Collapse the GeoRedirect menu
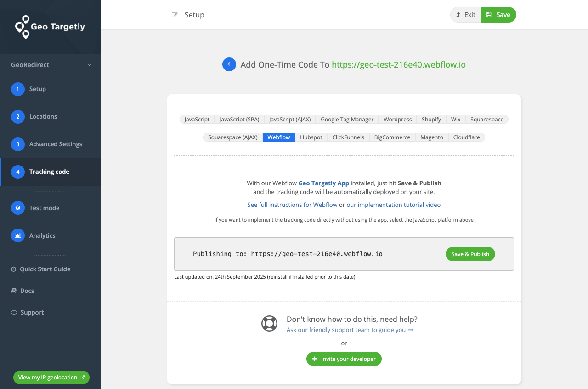 point(89,65)
